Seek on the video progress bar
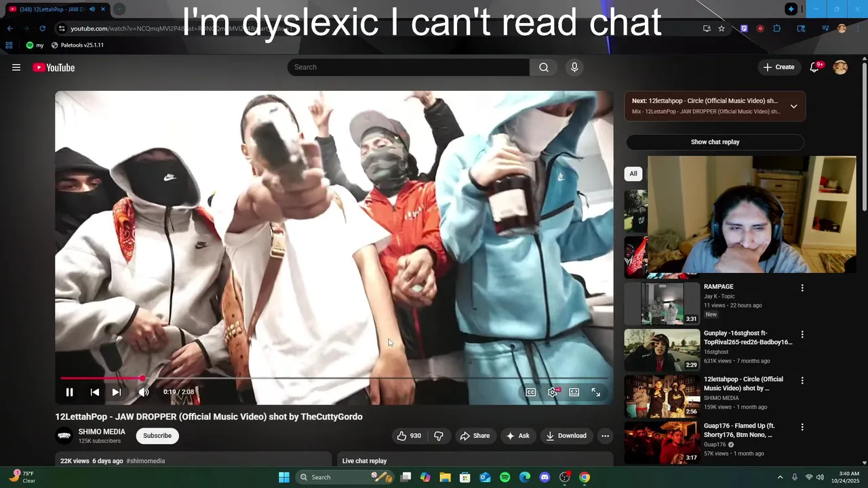 (x=334, y=378)
